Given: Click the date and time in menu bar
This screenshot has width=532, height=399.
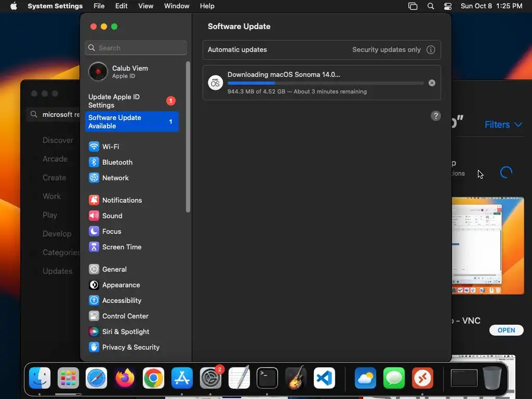Looking at the screenshot, I should [x=491, y=6].
